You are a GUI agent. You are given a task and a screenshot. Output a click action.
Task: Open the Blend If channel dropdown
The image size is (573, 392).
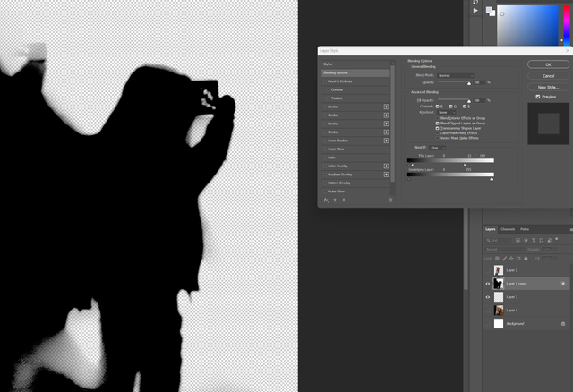pos(438,148)
